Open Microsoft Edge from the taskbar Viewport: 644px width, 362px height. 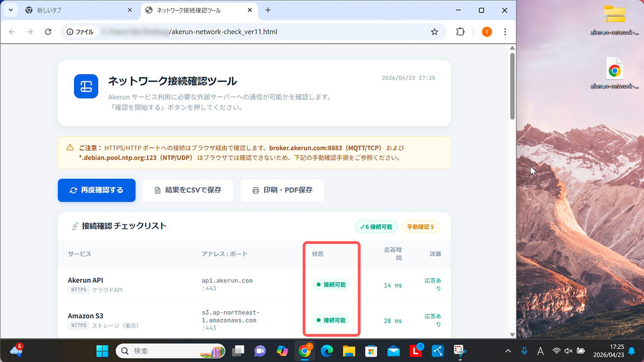pos(327,351)
